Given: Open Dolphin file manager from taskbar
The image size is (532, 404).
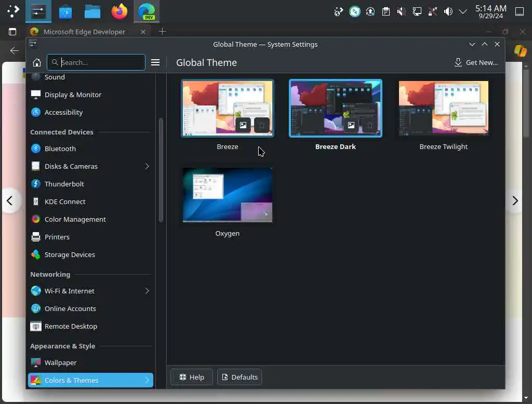Looking at the screenshot, I should pos(92,12).
